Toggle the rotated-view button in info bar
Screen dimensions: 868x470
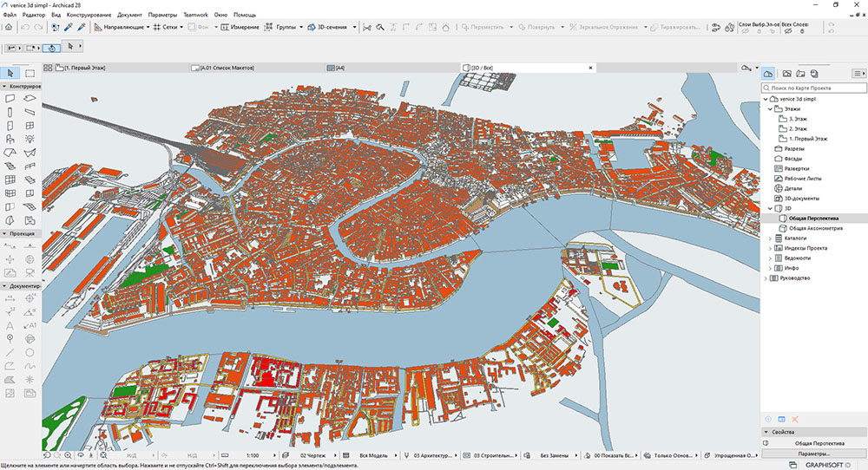click(51, 48)
